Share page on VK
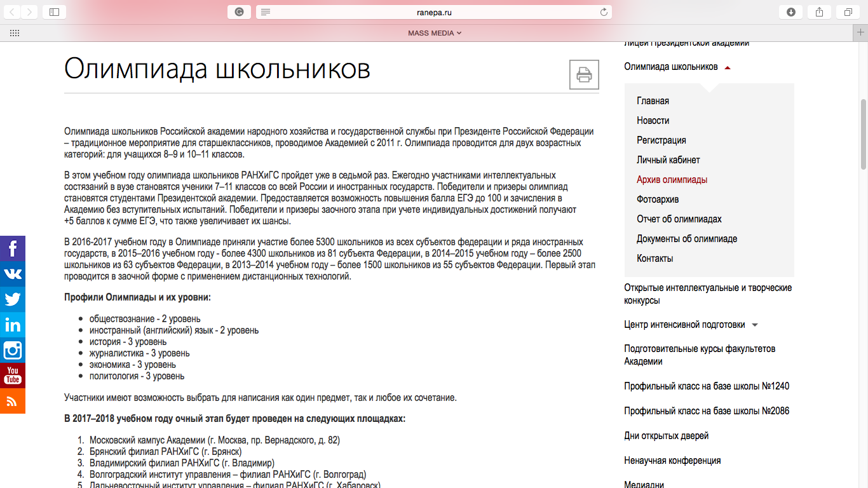The width and height of the screenshot is (868, 488). click(13, 274)
